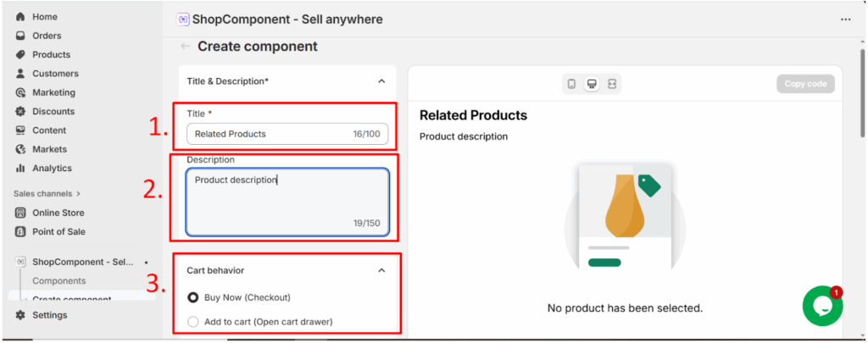Select the desktop preview icon

click(x=592, y=84)
